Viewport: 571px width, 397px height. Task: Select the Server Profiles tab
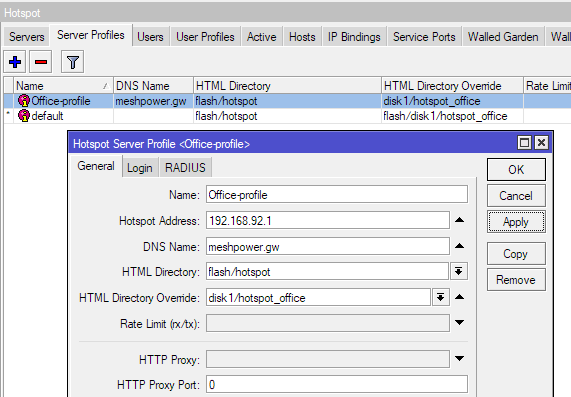[91, 35]
